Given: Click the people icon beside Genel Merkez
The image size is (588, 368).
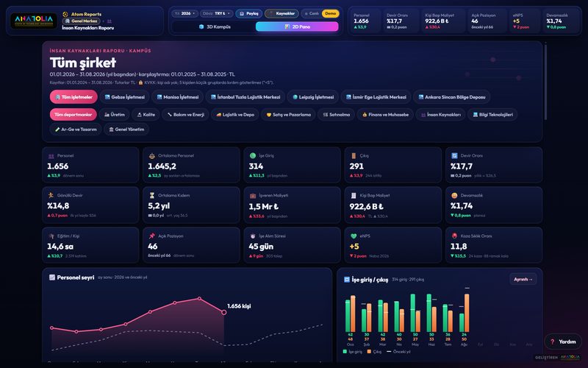Looking at the screenshot, I should [109, 21].
